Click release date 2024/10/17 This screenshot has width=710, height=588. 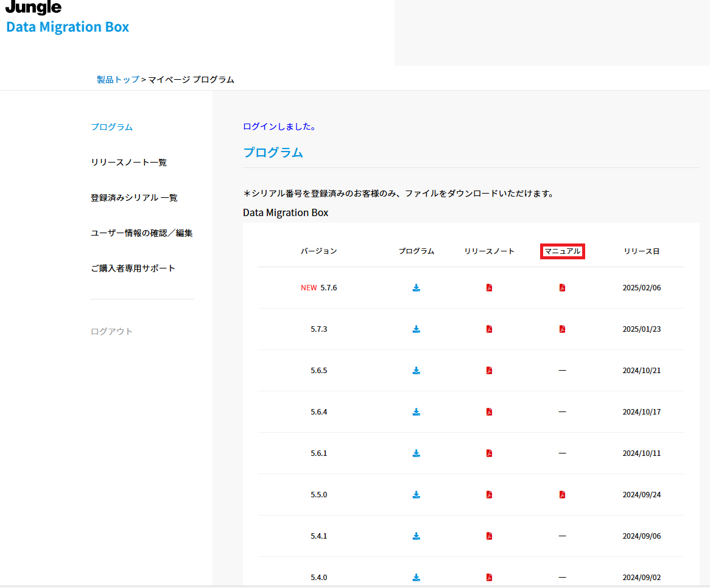(x=642, y=412)
